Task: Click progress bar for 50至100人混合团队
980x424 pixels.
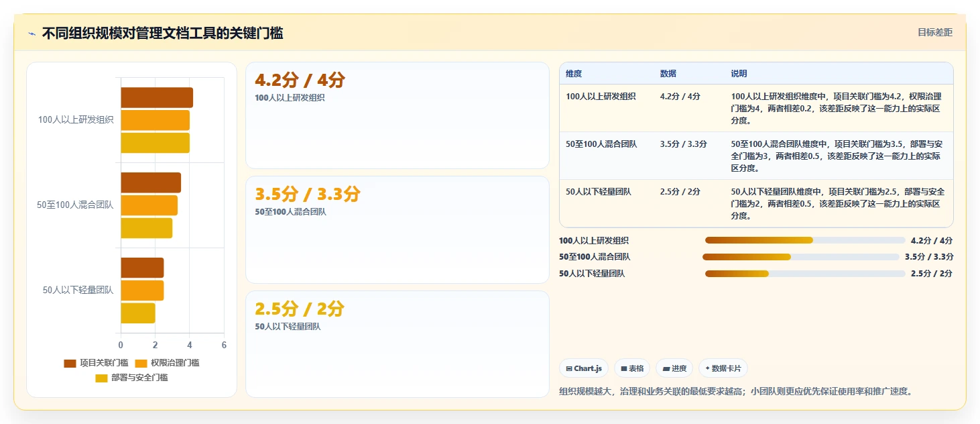Action: (800, 257)
